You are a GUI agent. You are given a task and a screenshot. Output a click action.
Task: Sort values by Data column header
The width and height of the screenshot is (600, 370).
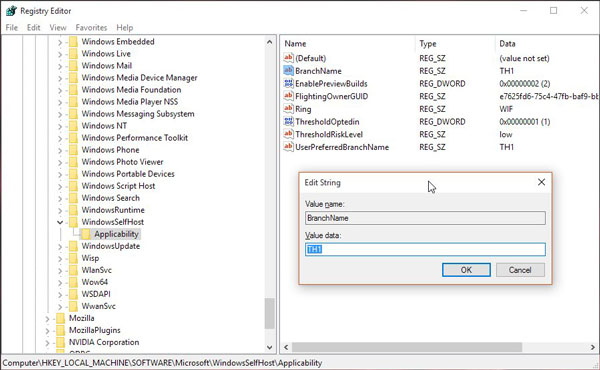click(547, 44)
